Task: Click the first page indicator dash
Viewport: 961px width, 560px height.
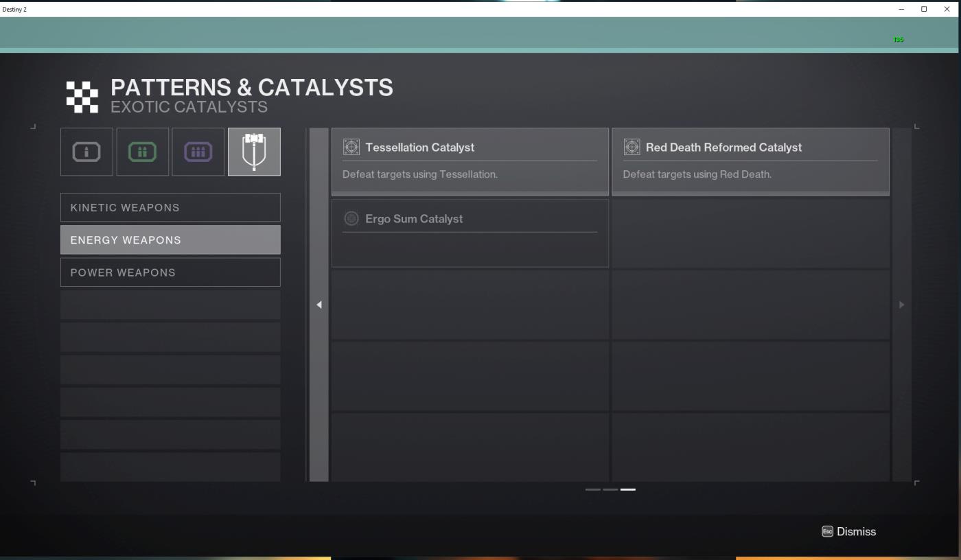Action: (x=593, y=489)
